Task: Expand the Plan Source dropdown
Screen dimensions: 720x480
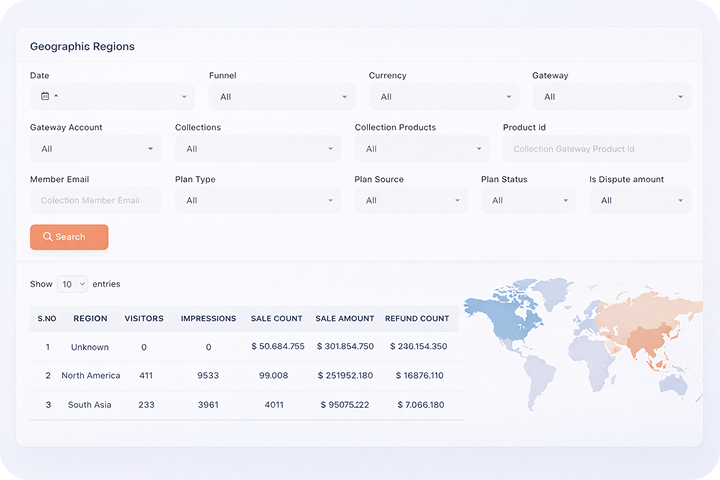Action: coord(410,200)
